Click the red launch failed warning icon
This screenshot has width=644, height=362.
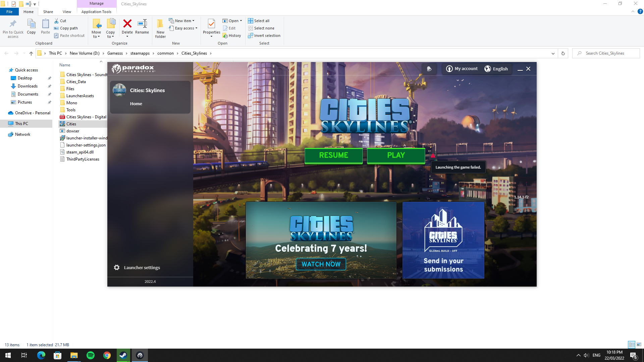433,156
